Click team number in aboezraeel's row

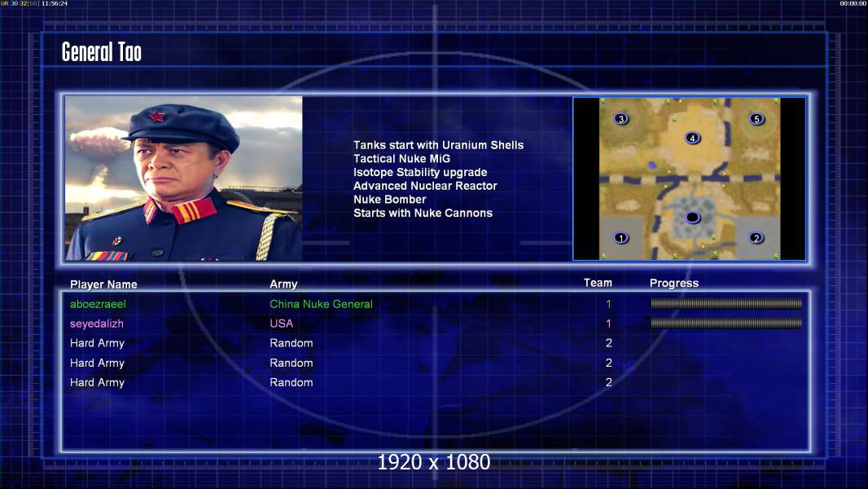[x=608, y=304]
